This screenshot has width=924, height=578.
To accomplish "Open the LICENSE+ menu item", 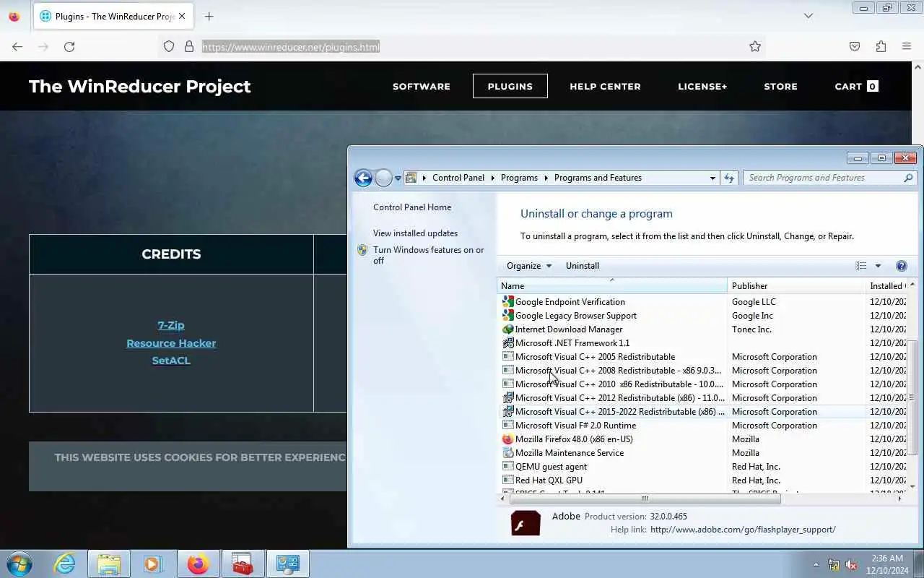I will click(x=702, y=86).
